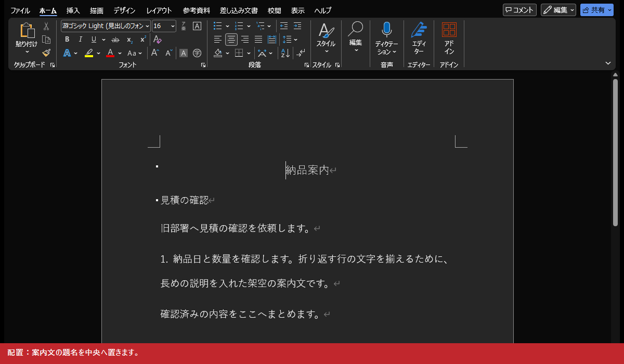This screenshot has width=624, height=364.
Task: Open the font name dropdown
Action: [148, 26]
